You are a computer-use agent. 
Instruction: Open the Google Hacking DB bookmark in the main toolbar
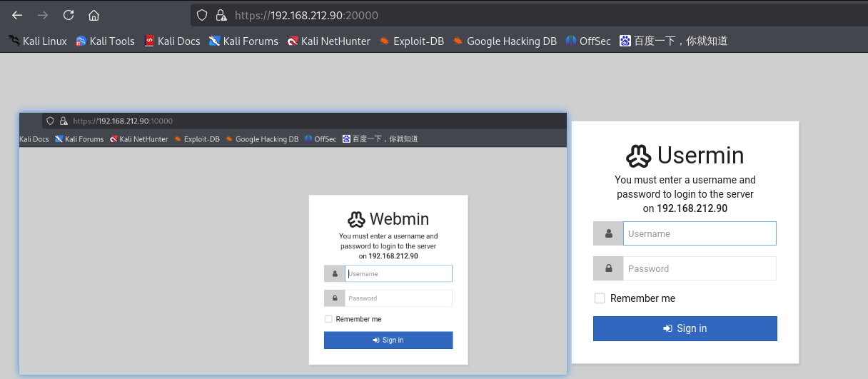[505, 41]
